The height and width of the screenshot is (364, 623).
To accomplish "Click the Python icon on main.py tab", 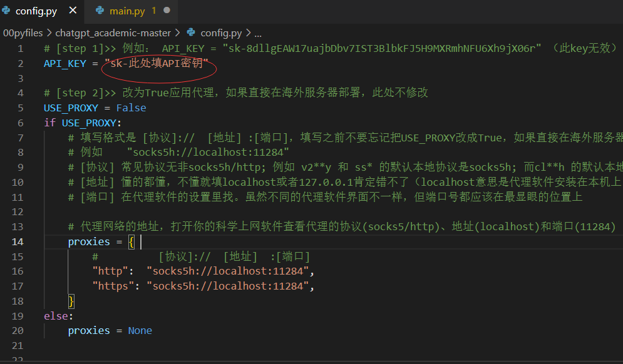I will (x=100, y=11).
